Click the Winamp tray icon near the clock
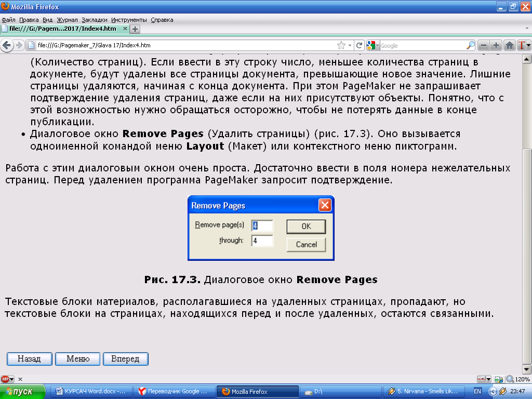The width and height of the screenshot is (532, 399). (503, 391)
